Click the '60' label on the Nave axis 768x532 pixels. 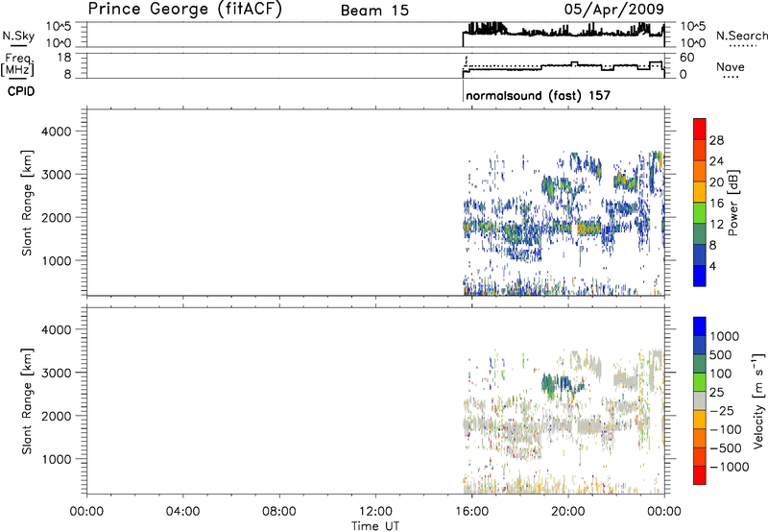pyautogui.click(x=687, y=58)
